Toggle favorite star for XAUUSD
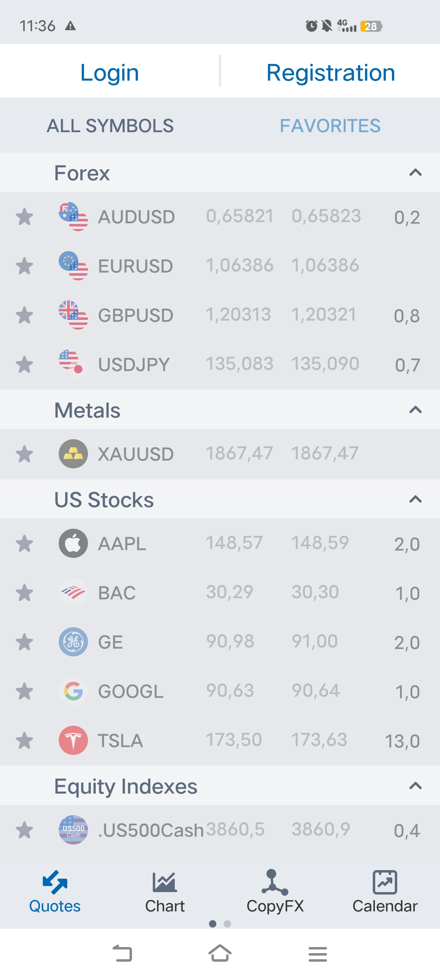Image resolution: width=440 pixels, height=980 pixels. tap(24, 454)
